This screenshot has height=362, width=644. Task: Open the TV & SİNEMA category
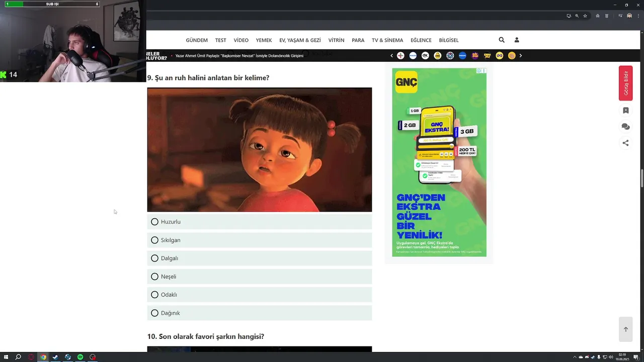(387, 40)
